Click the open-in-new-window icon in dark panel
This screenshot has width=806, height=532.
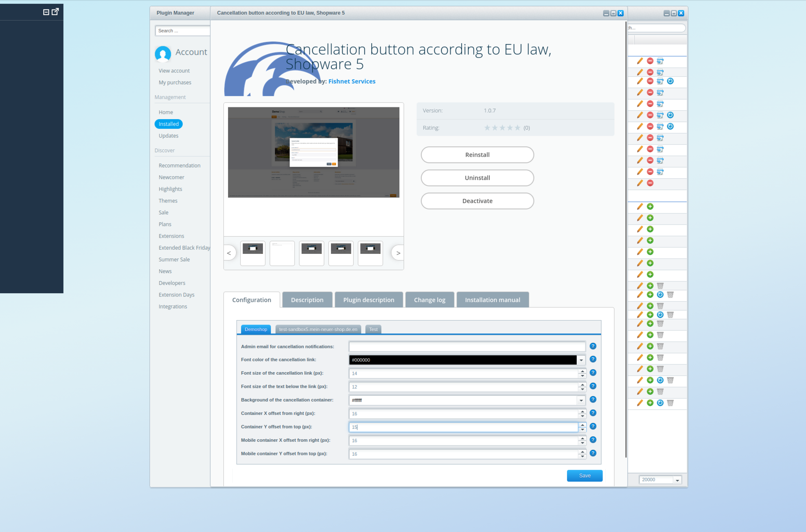click(x=55, y=11)
